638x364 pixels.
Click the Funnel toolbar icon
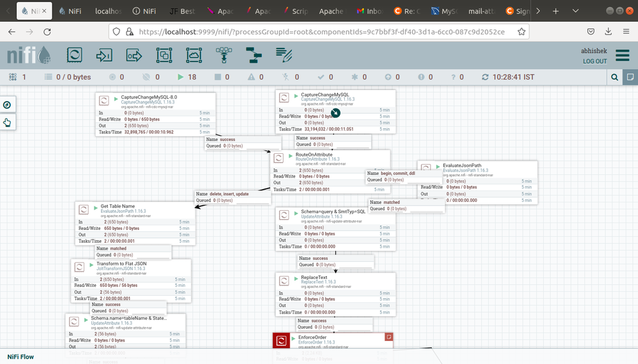[224, 56]
